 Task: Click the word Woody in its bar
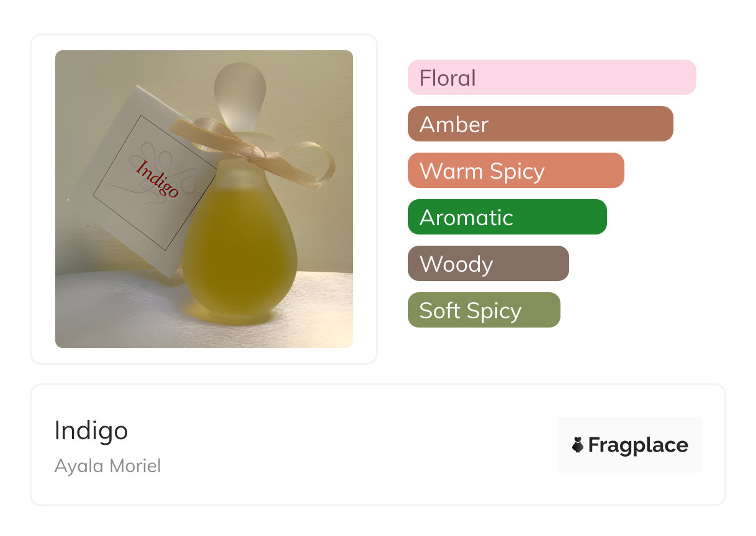tap(456, 264)
